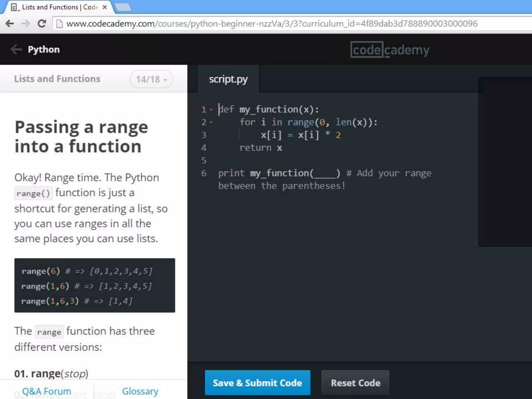
Task: Click the 'def my_function(x):' line
Action: click(269, 109)
